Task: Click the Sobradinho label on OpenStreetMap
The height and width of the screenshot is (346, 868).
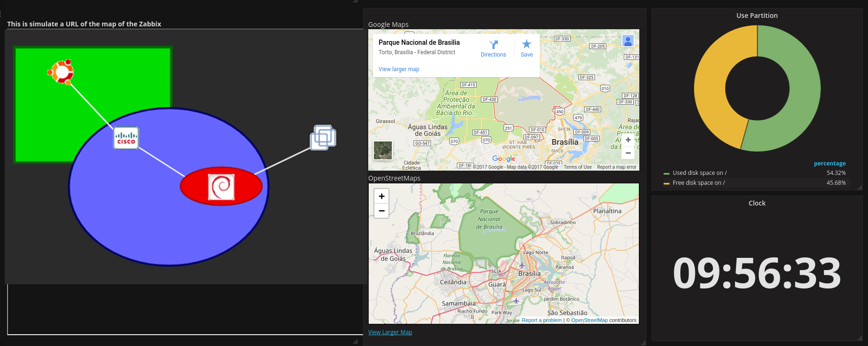Action: tap(563, 222)
